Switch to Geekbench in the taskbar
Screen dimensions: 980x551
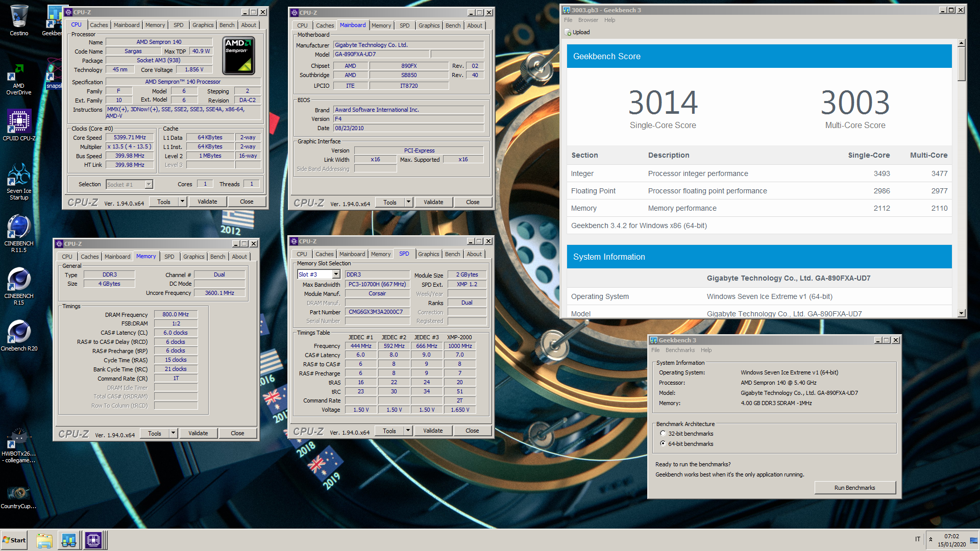point(69,540)
